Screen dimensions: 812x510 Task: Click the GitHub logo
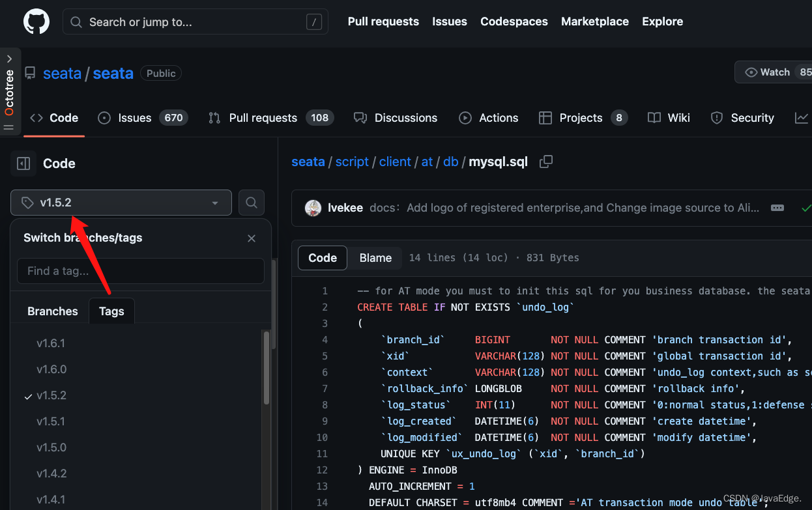click(36, 21)
